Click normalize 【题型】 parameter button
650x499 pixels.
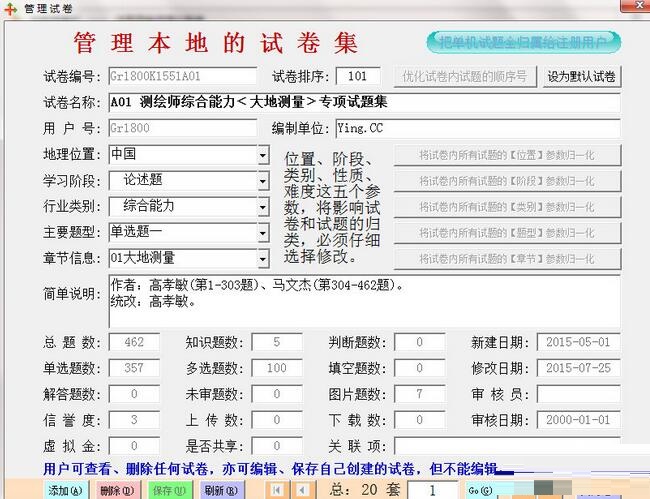click(507, 233)
